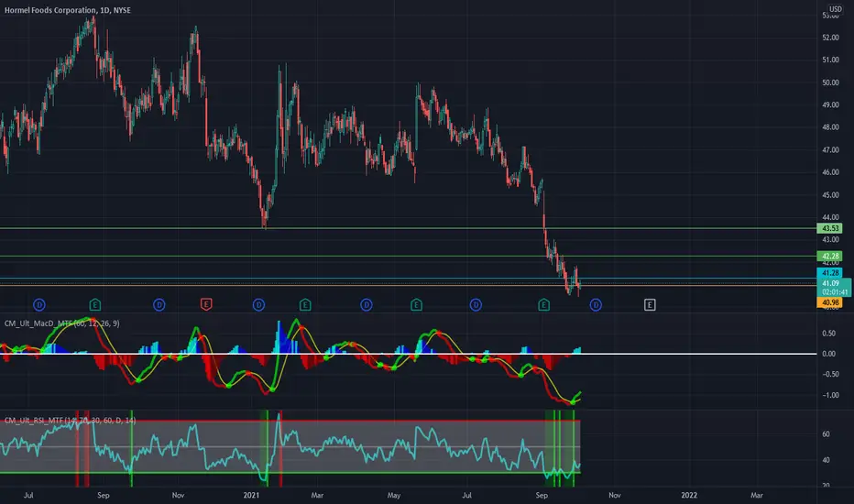This screenshot has width=854, height=504.
Task: Click the blue dividend marker left of Nov 2020
Action: click(159, 305)
